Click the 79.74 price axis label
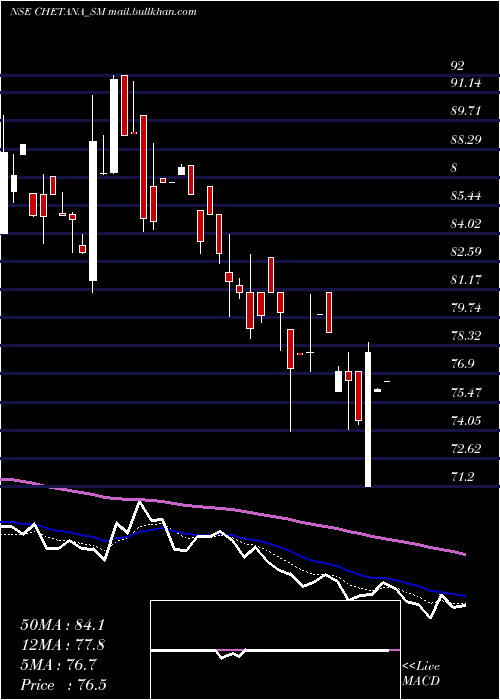The height and width of the screenshot is (700, 500). click(x=466, y=308)
